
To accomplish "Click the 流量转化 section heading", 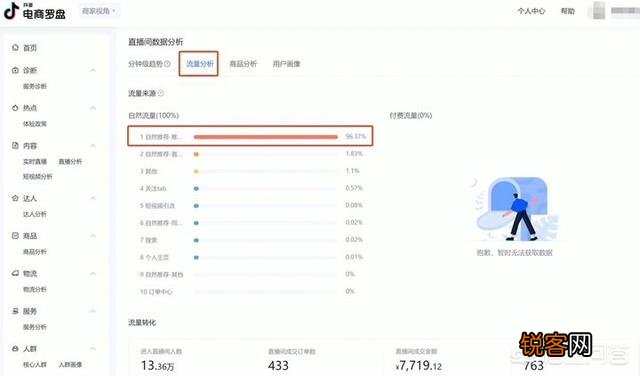I will point(142,323).
